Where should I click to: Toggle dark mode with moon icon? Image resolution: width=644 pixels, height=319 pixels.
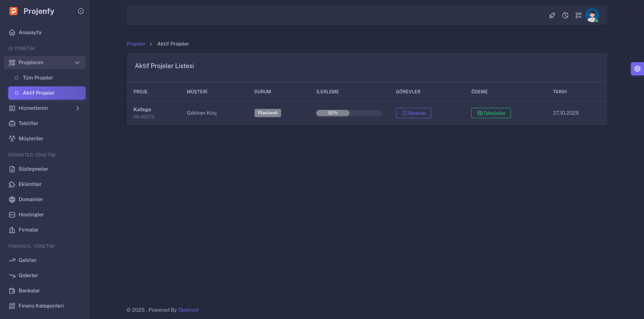click(x=565, y=15)
